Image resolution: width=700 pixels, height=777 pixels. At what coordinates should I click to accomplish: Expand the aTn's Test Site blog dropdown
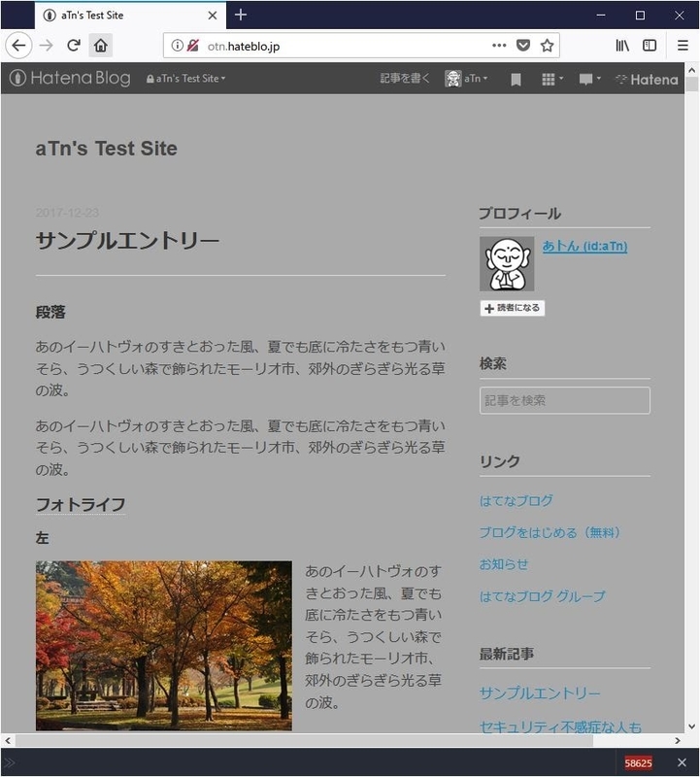pyautogui.click(x=185, y=79)
